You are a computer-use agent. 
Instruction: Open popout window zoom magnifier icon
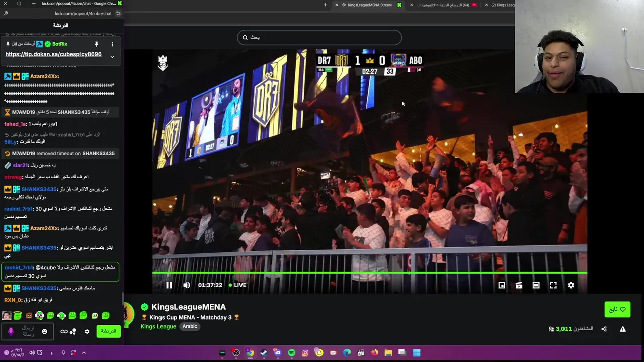point(6,14)
